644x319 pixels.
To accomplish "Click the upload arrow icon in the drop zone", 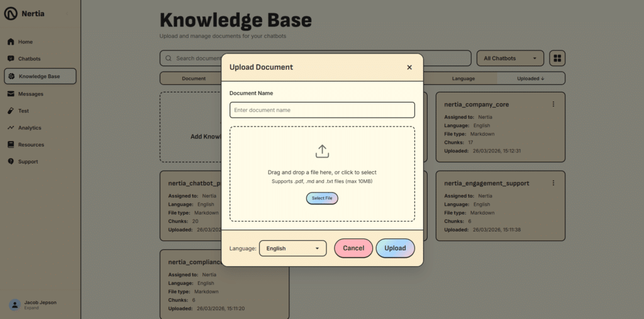I will coord(322,151).
